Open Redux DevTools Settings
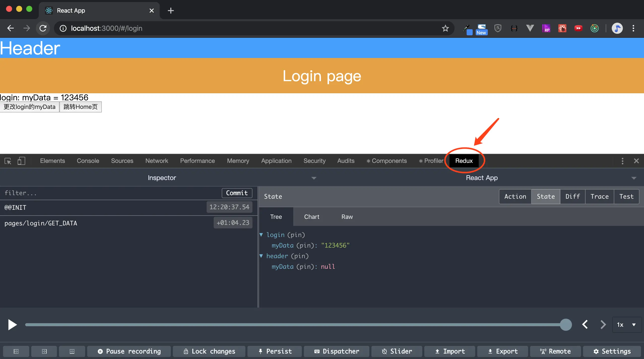 (x=612, y=351)
